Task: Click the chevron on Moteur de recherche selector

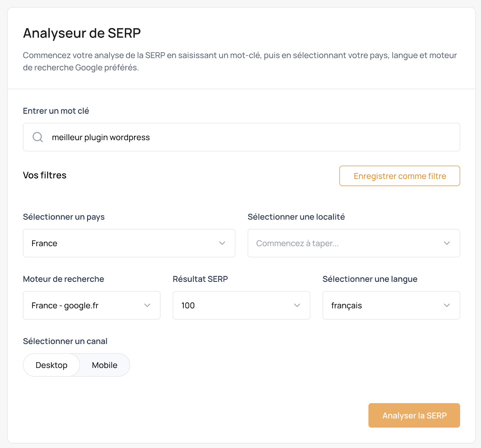Action: pos(147,305)
